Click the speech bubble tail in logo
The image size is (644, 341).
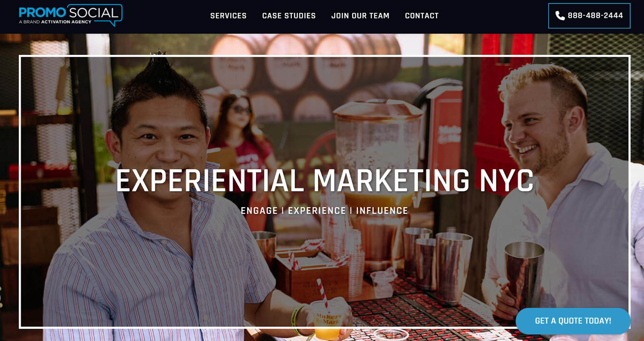pos(114,23)
